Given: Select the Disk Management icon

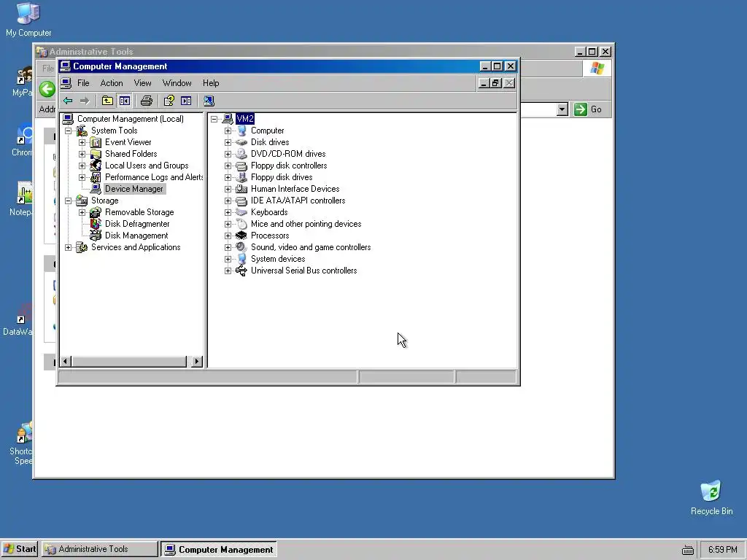Looking at the screenshot, I should (x=96, y=236).
